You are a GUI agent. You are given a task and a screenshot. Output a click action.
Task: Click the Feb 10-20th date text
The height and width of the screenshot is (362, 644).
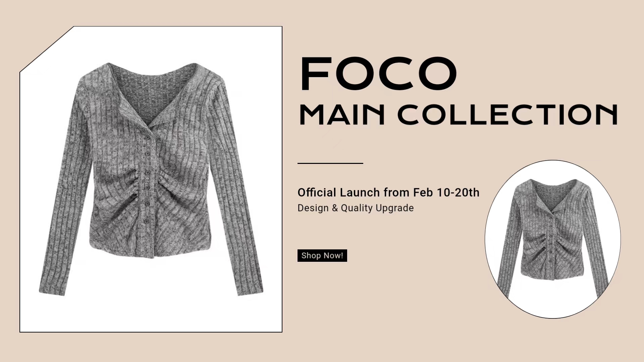coord(446,192)
